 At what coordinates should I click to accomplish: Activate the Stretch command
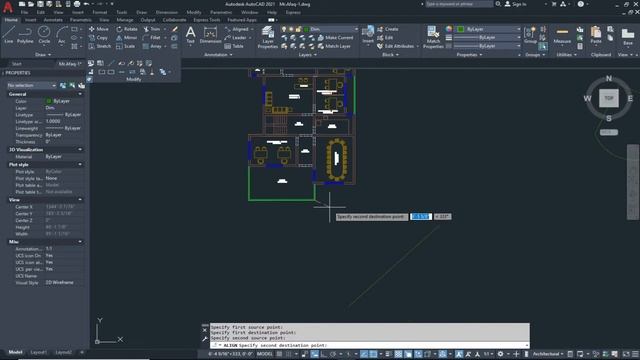pyautogui.click(x=99, y=46)
